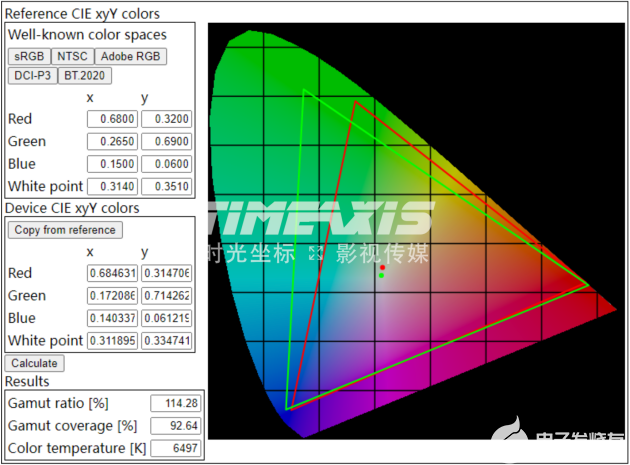Click the Adobe RGB preset button
630x465 pixels.
pos(130,56)
